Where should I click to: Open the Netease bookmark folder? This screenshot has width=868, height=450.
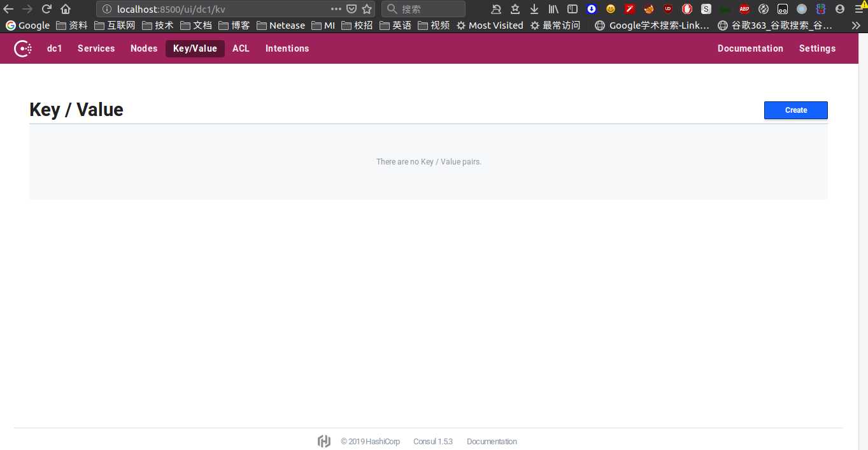pyautogui.click(x=281, y=25)
